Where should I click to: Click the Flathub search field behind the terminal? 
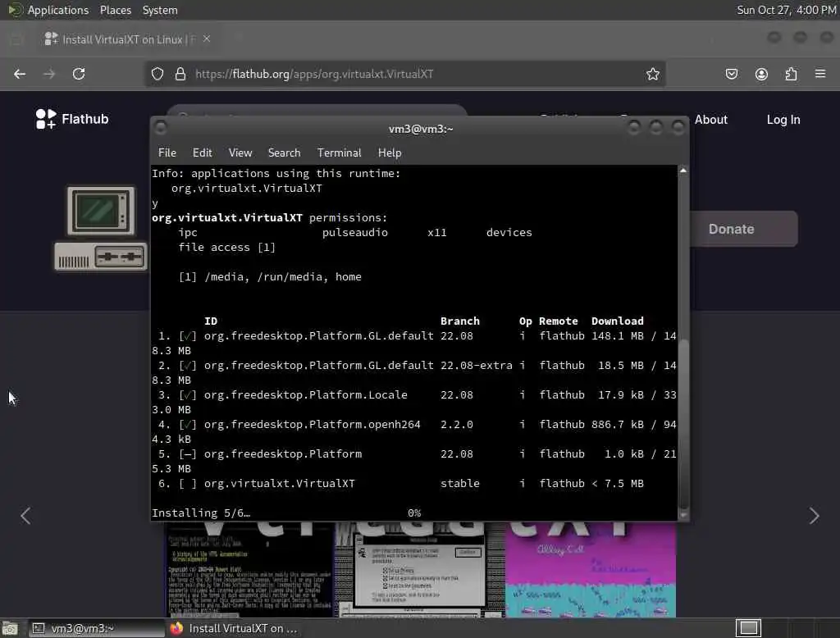coord(317,111)
